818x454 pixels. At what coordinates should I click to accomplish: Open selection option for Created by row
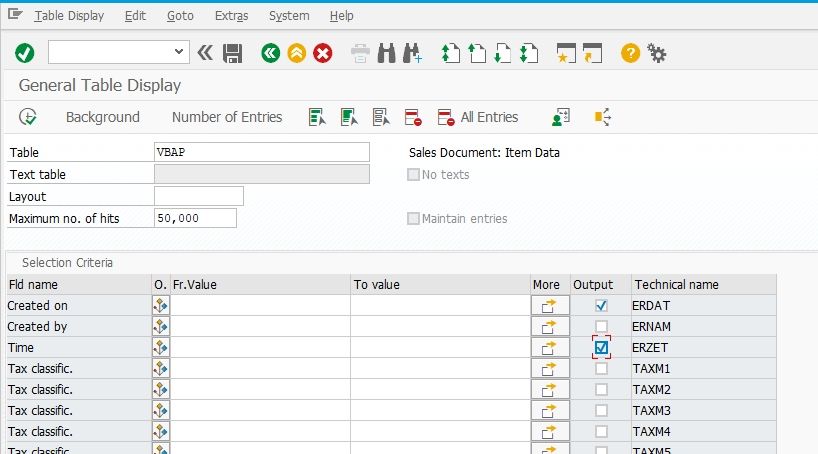(x=161, y=326)
